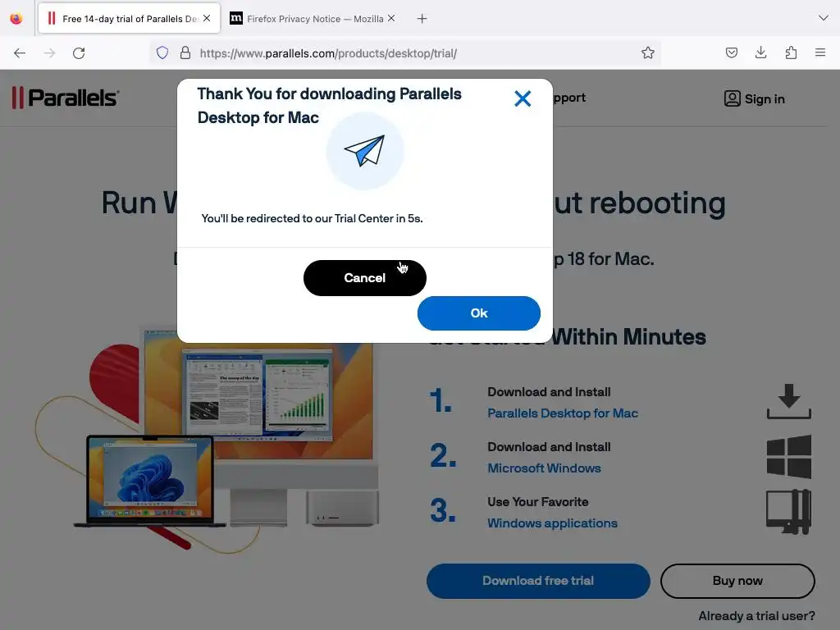Click the redirect countdown message text
Screen dimensions: 840x630
tap(312, 218)
